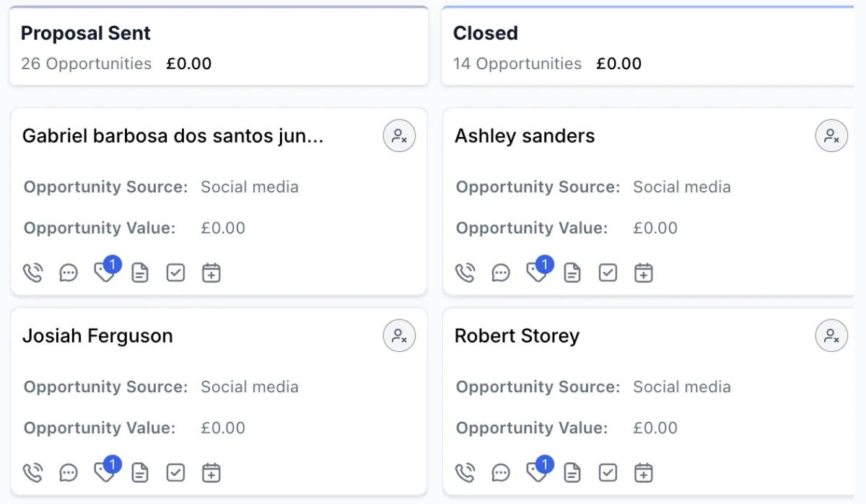Open notes icon on Robert Storey card
The width and height of the screenshot is (866, 504).
click(x=572, y=473)
